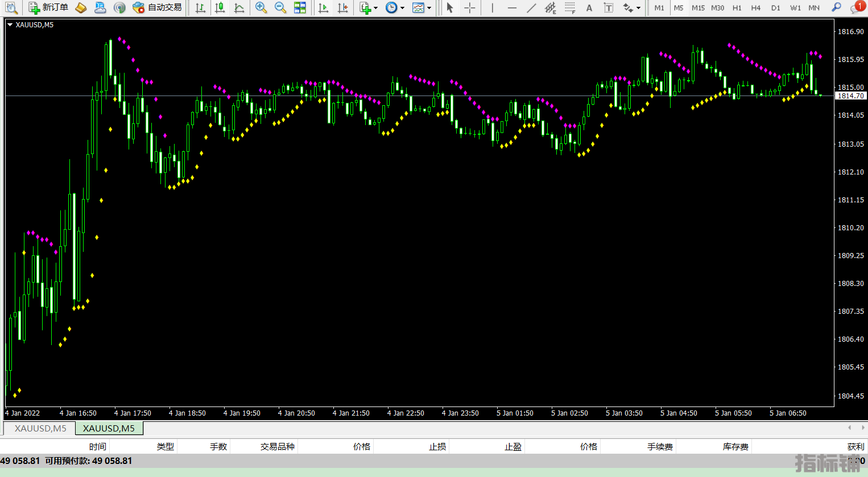The width and height of the screenshot is (868, 477).
Task: Choose the trendline drawing tool
Action: coord(531,8)
